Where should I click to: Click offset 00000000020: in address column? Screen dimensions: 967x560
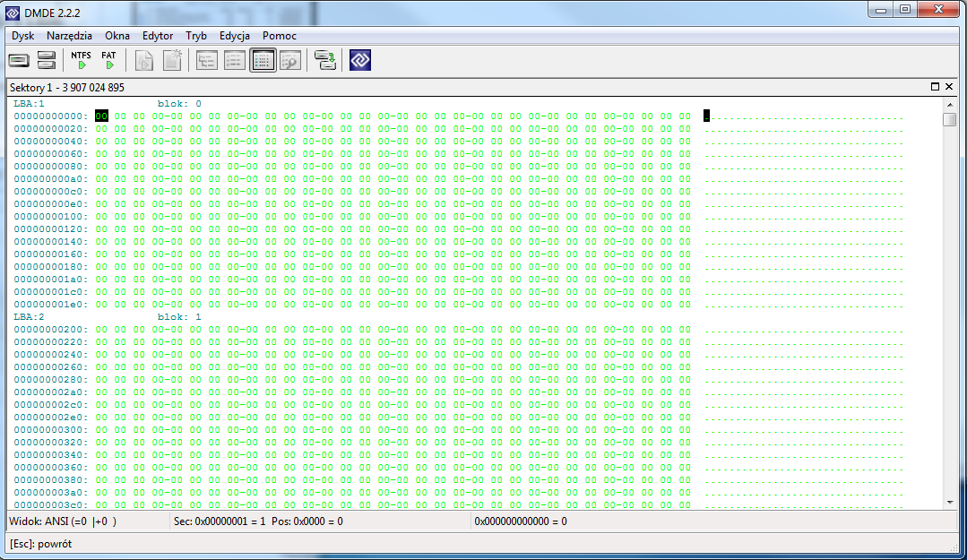tap(51, 129)
